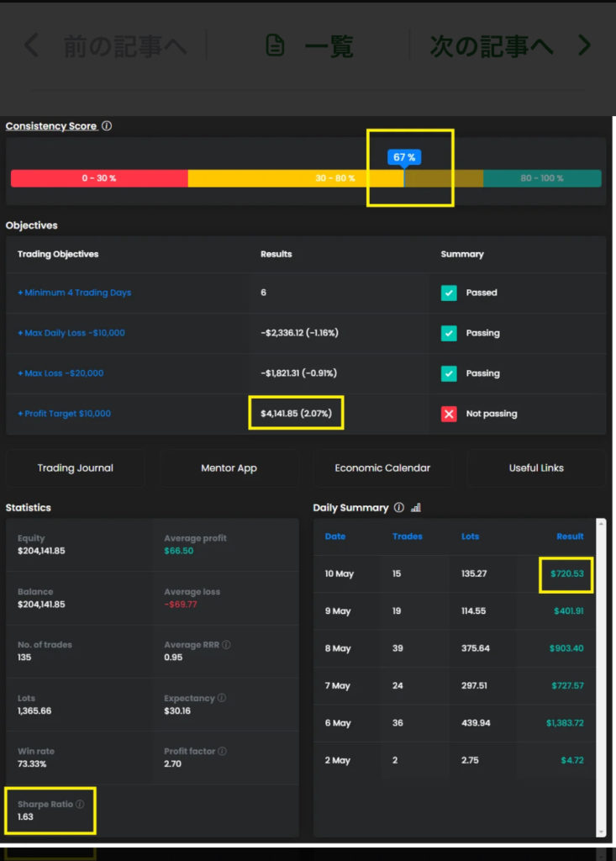Click the Consistency Score info icon
The height and width of the screenshot is (861, 616).
107,126
